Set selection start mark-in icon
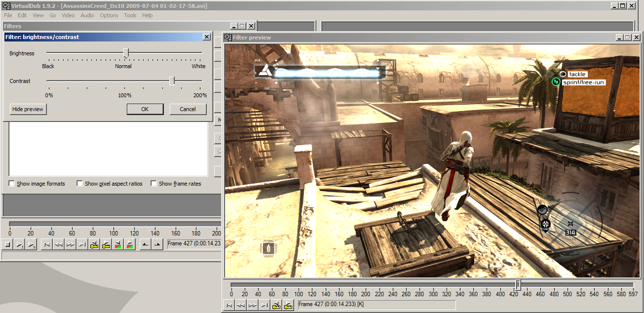 tap(146, 244)
